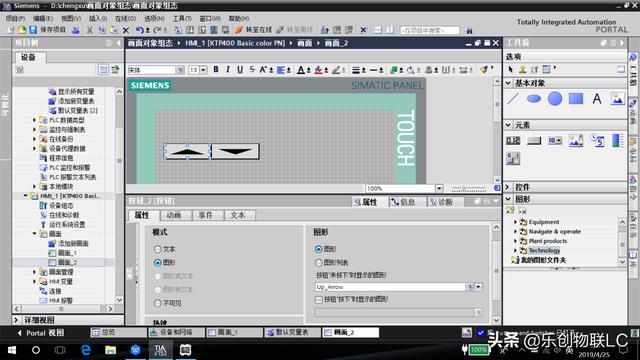The width and height of the screenshot is (640, 360).
Task: Select the Date/time field element
Action: coord(597,140)
